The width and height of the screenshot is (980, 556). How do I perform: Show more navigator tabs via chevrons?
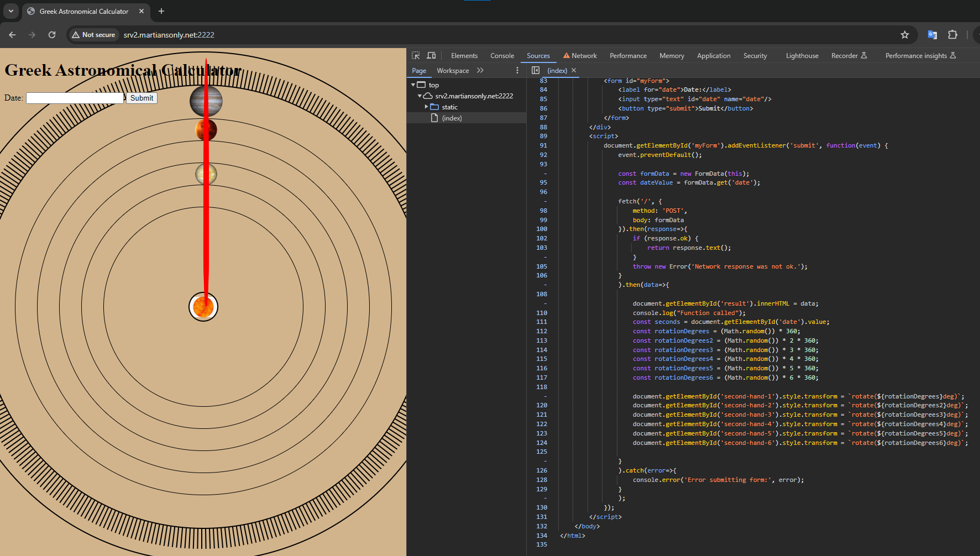click(x=480, y=71)
